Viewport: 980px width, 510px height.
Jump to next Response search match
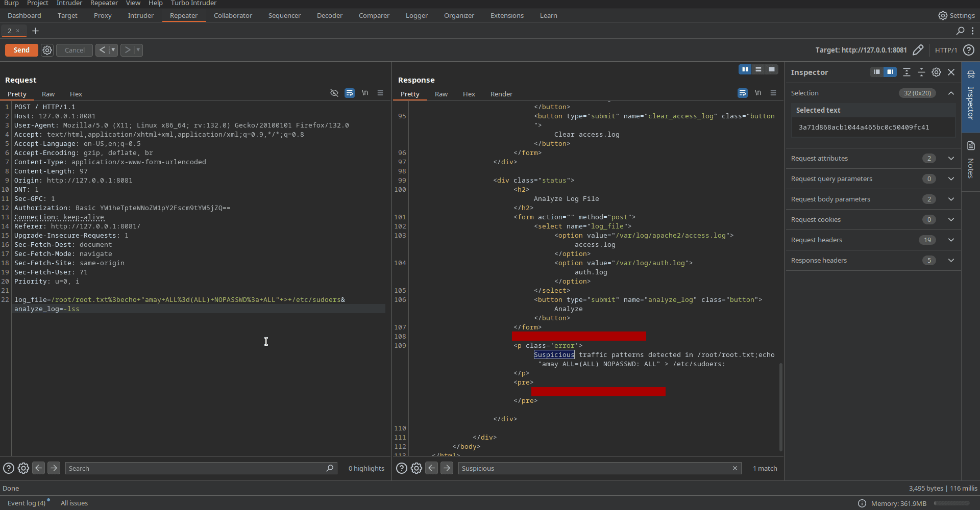click(x=447, y=468)
